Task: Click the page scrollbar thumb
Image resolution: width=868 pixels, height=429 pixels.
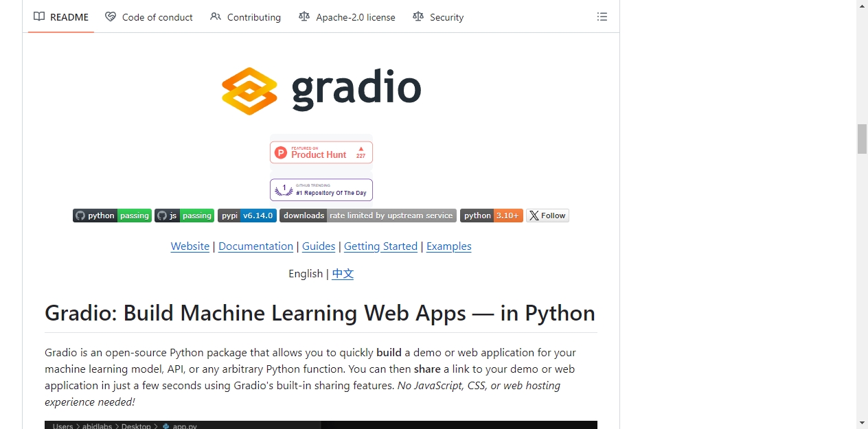Action: (862, 139)
